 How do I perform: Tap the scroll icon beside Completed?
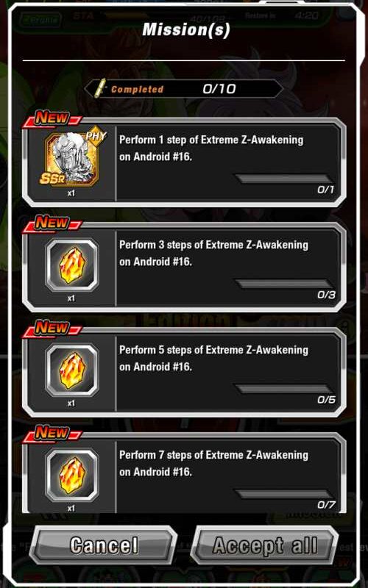pos(100,89)
